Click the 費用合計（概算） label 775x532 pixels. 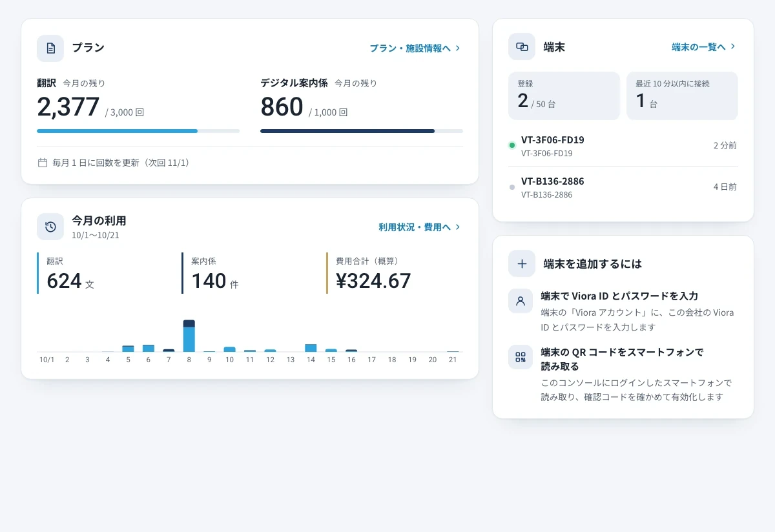[367, 261]
